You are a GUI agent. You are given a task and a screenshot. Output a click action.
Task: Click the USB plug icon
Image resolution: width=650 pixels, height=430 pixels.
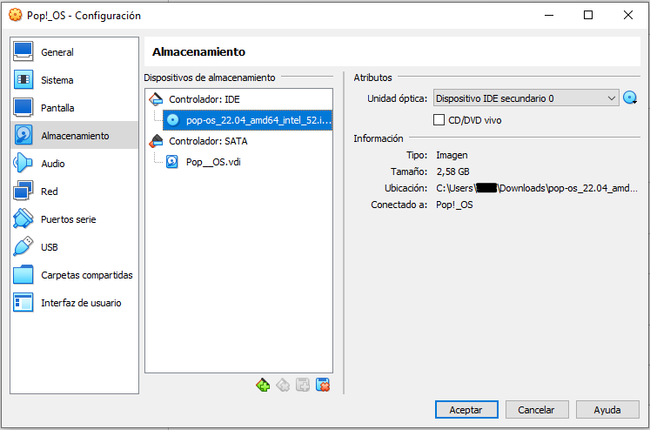23,246
